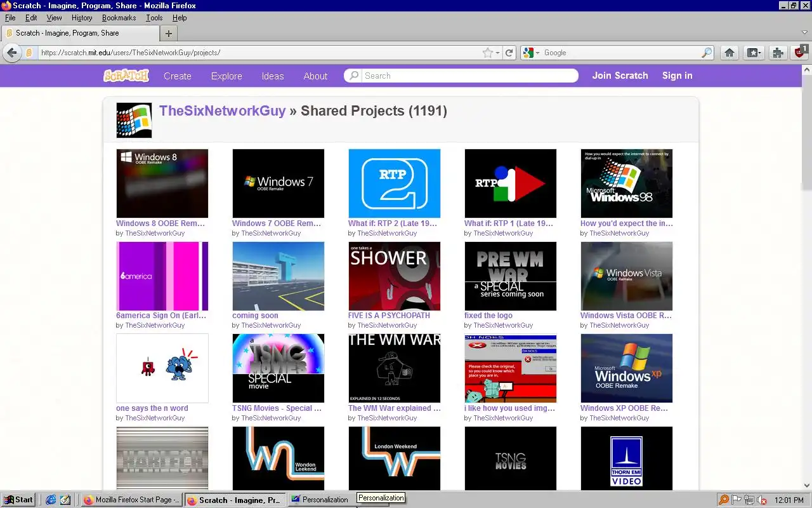Bookmark this page with the star icon
The height and width of the screenshot is (508, 812).
487,53
